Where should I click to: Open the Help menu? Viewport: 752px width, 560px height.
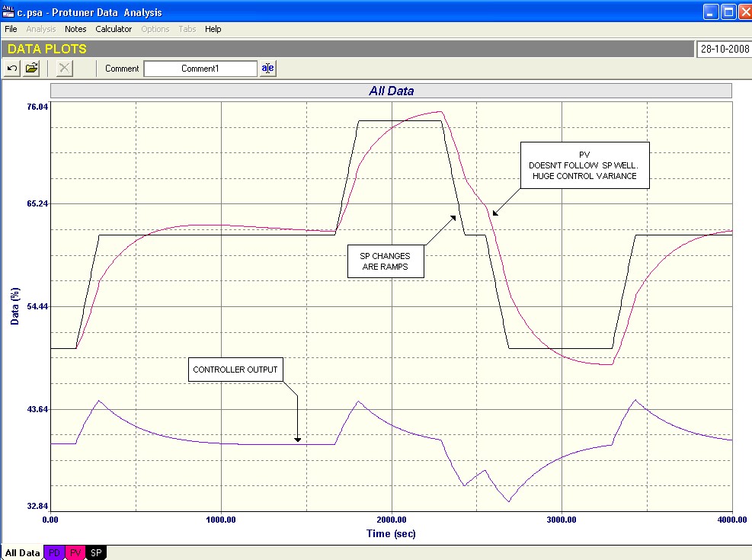(213, 29)
